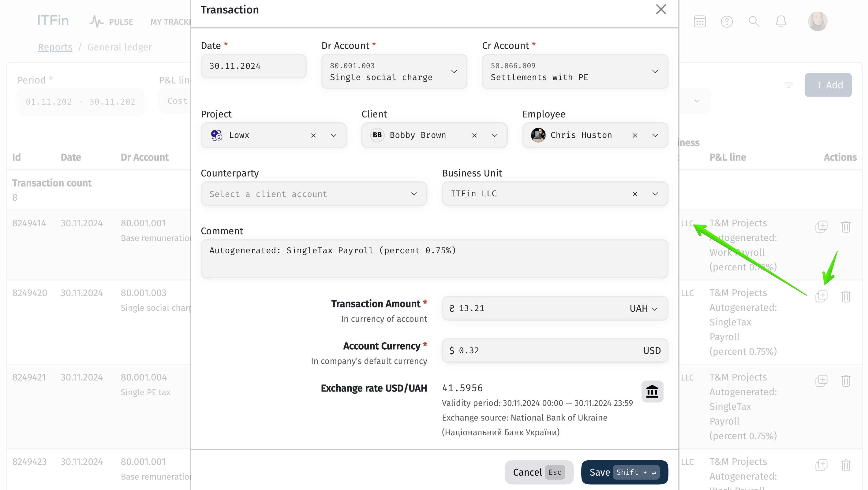This screenshot has height=490, width=868.
Task: Clear the Chris Huston employee selection
Action: point(635,135)
